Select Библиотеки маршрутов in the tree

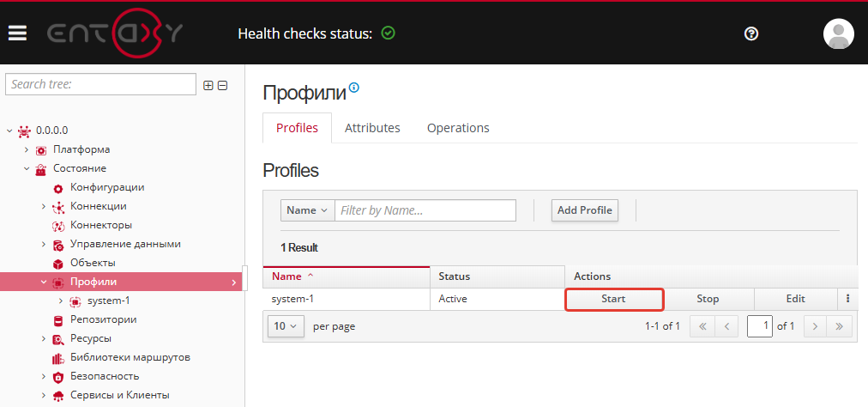pos(130,358)
